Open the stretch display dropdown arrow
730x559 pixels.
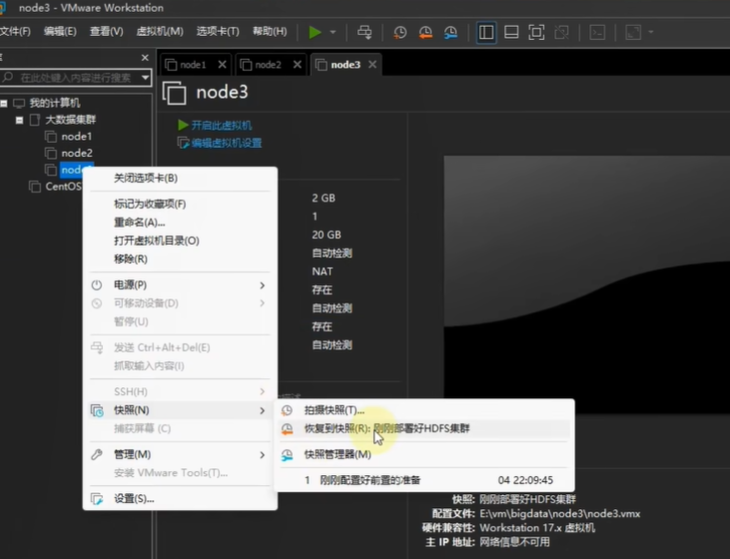(651, 32)
